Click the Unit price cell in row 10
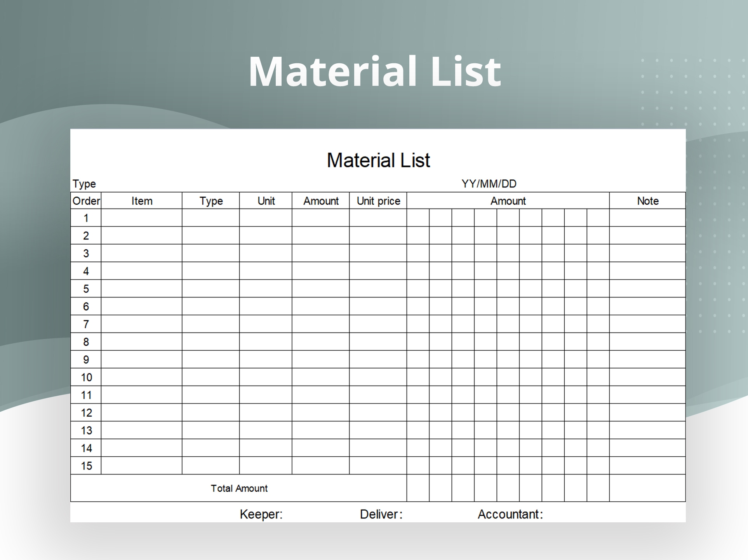748x560 pixels. pos(378,377)
